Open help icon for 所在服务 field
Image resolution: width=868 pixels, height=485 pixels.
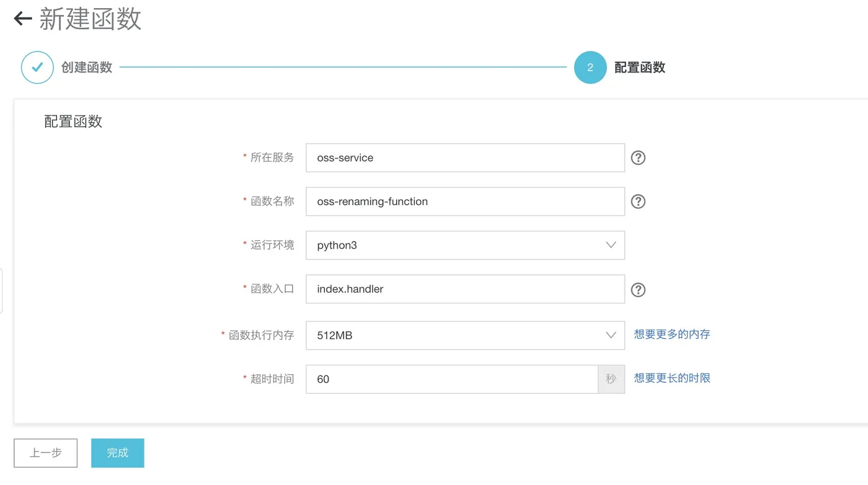click(x=638, y=157)
